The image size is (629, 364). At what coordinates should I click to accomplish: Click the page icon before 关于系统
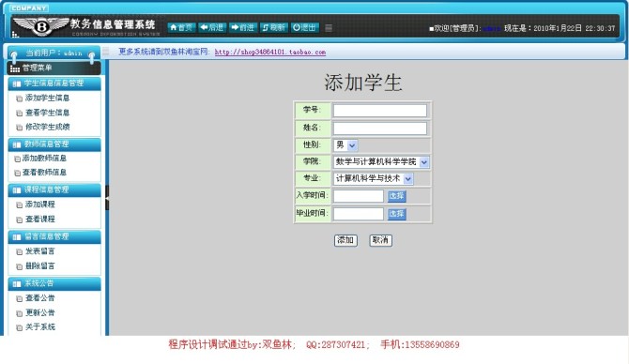[x=19, y=328]
